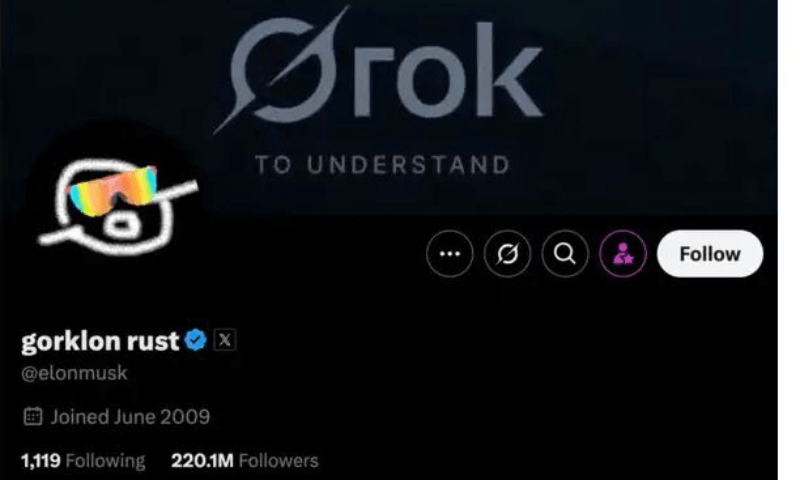
Task: Click the rainbow sunglasses on the avatar
Action: pyautogui.click(x=113, y=191)
